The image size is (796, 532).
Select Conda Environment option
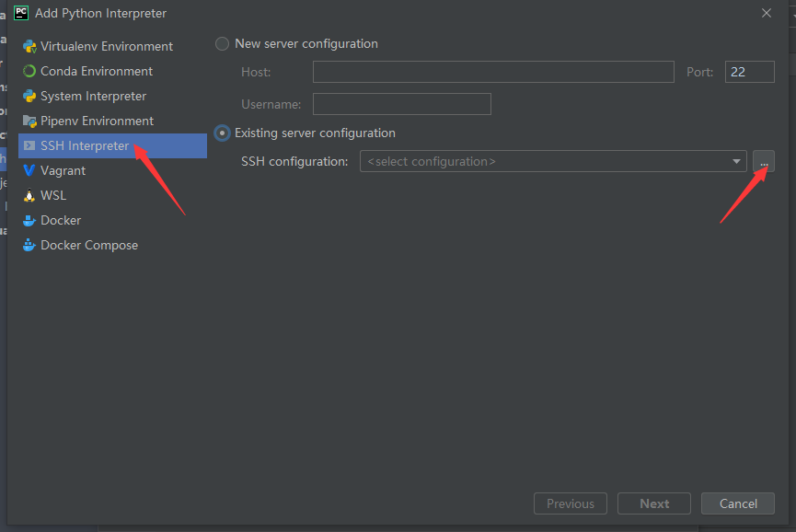coord(112,72)
